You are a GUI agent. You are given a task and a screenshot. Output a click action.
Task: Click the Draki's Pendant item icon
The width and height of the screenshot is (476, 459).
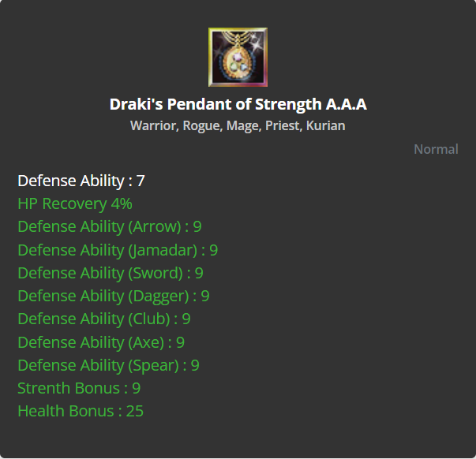238,58
